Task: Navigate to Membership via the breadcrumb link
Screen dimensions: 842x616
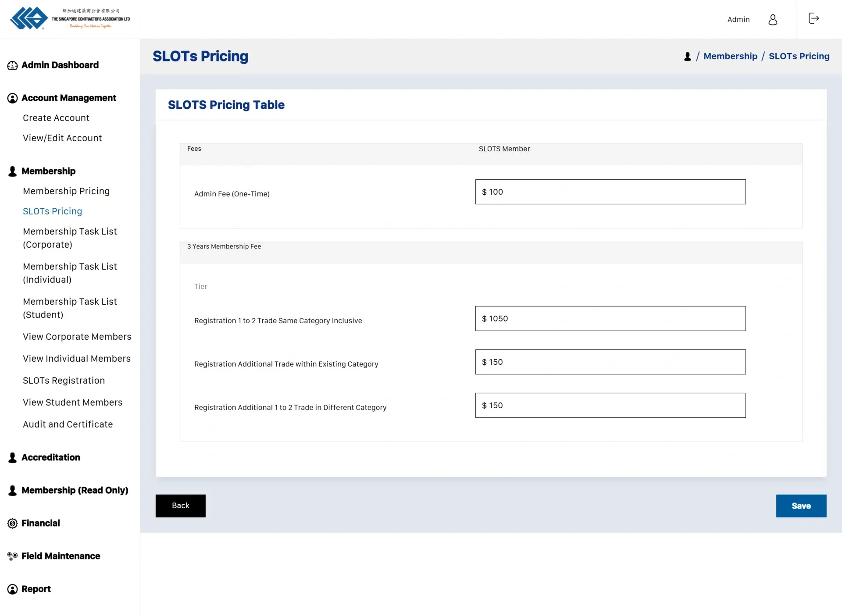Action: pos(730,56)
